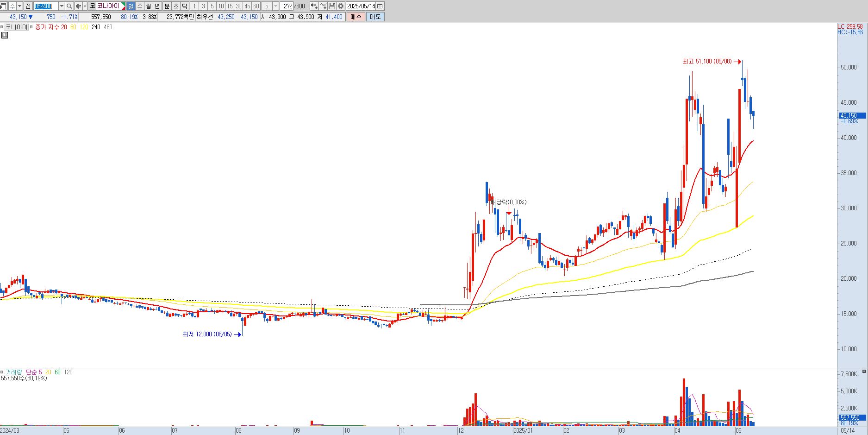Click the 코나아이 stock name box in toolbar
Image resolution: width=868 pixels, height=435 pixels.
pos(107,6)
